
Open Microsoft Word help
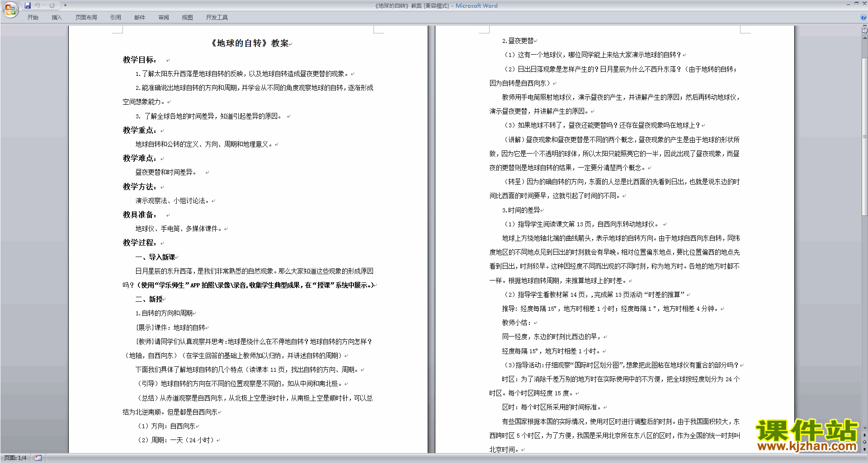pos(863,17)
